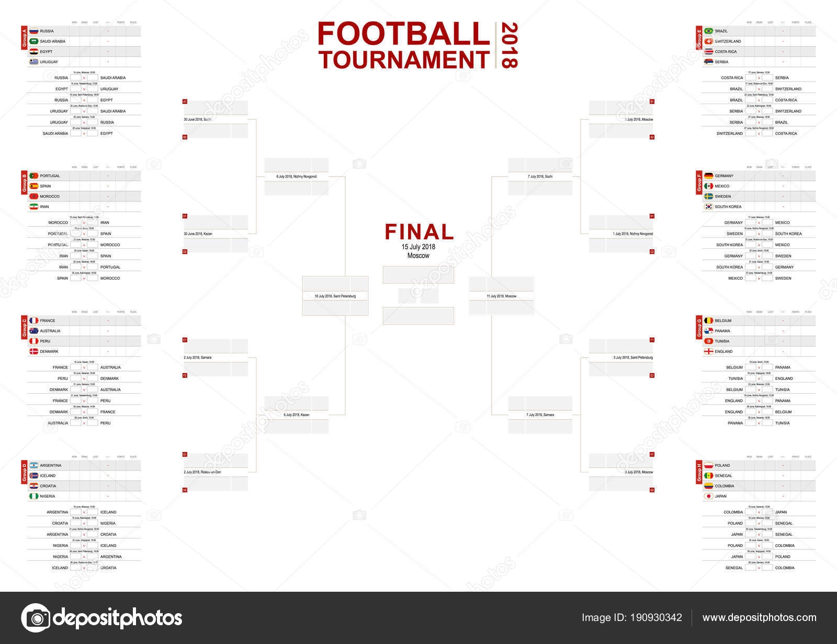Click Russia's score box versus Saudi Arabia

pos(75,78)
